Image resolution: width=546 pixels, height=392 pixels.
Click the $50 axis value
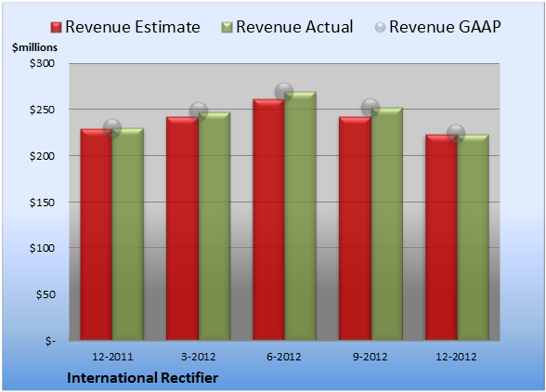[45, 294]
